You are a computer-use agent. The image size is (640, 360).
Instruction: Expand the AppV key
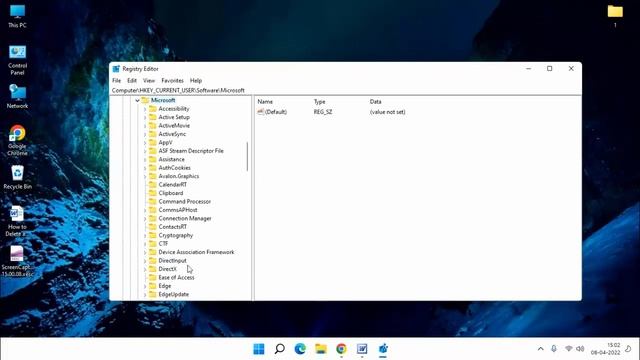click(x=145, y=142)
